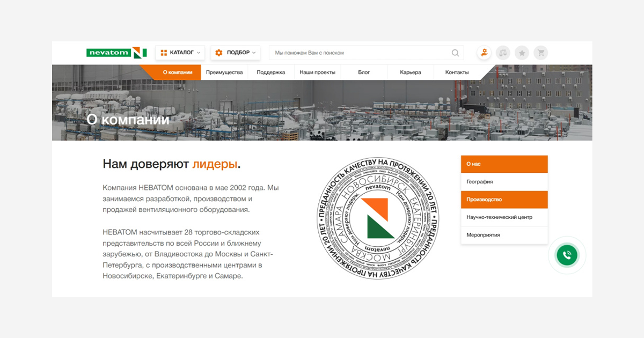Open 'Мероприятия' in the side menu
Image resolution: width=644 pixels, height=338 pixels.
[504, 235]
